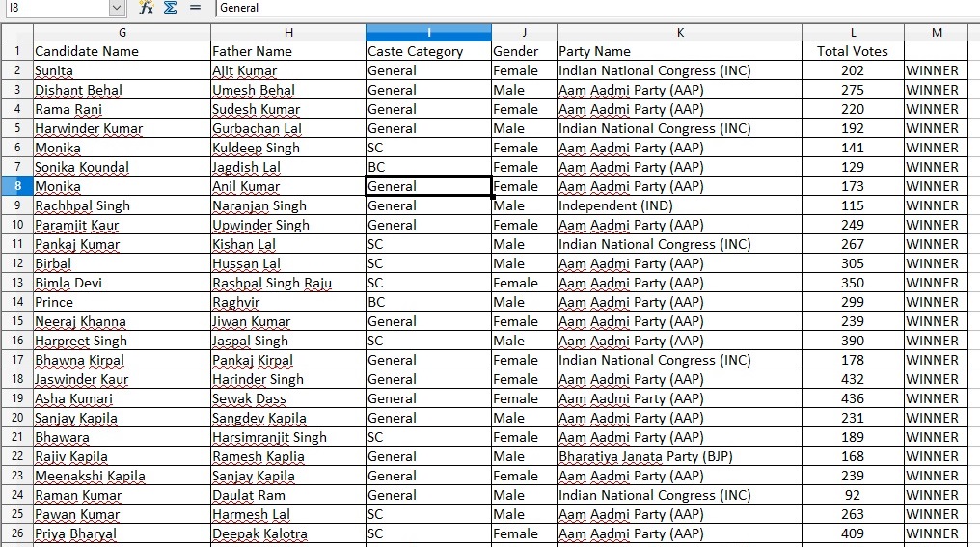Open the Function Wizard icon
The width and height of the screenshot is (980, 547).
[146, 8]
